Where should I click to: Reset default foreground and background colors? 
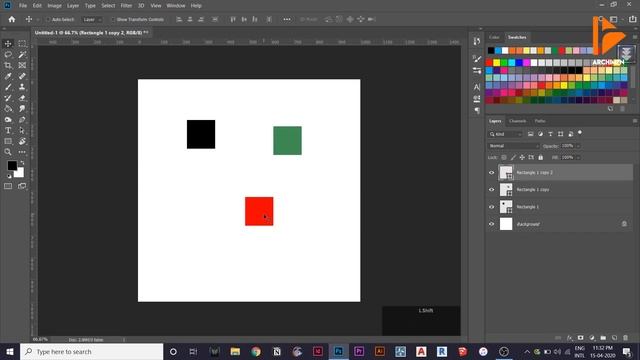click(9, 176)
